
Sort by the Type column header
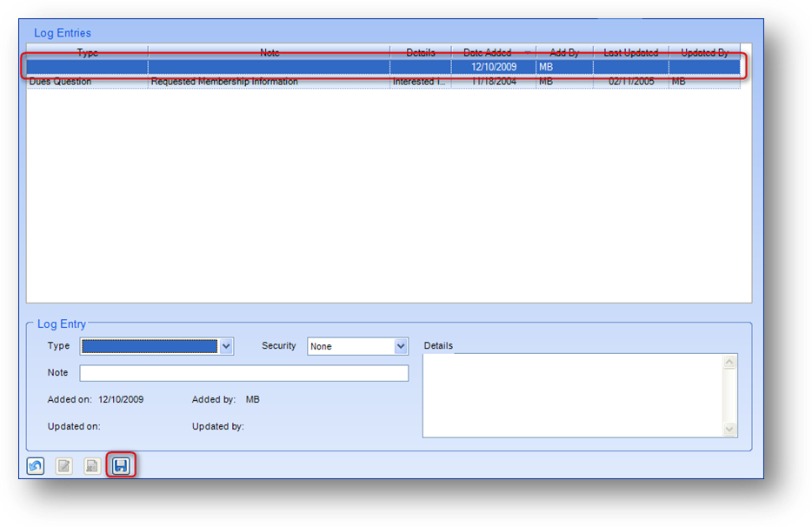[x=88, y=52]
